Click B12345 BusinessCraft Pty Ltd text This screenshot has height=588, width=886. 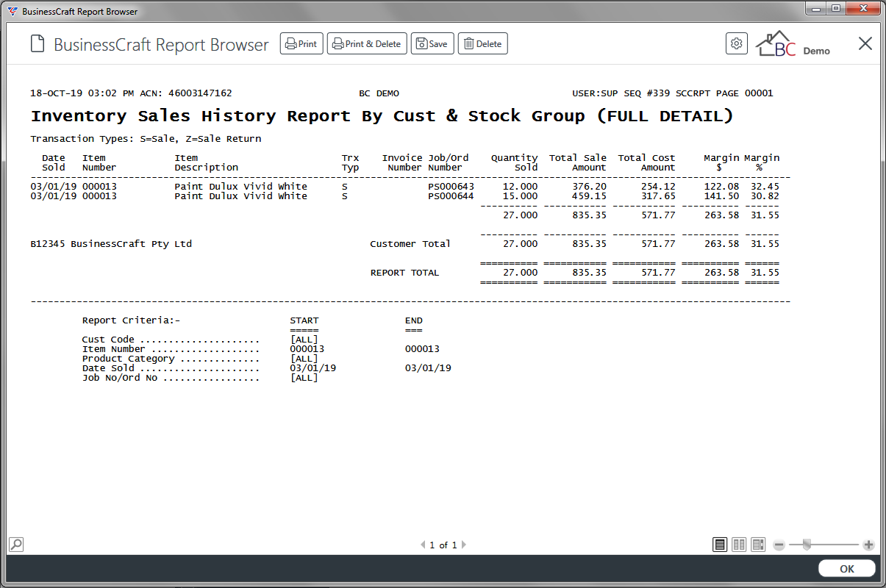click(x=111, y=244)
